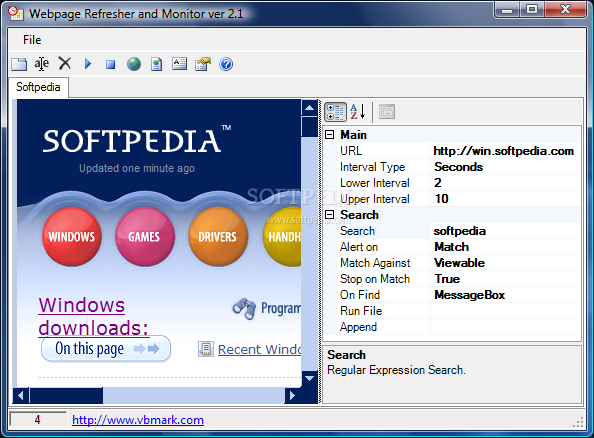This screenshot has height=438, width=594.
Task: Edit the Lower Interval value 2
Action: 505,183
